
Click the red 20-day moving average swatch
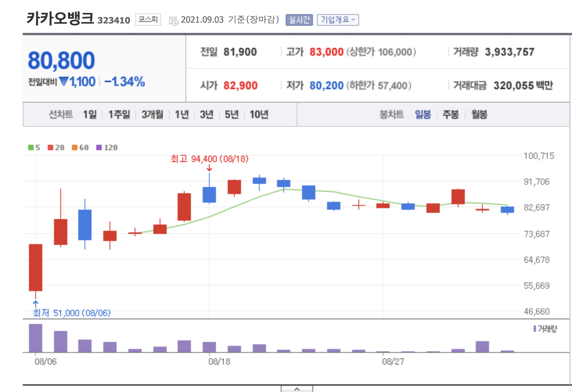[x=50, y=147]
